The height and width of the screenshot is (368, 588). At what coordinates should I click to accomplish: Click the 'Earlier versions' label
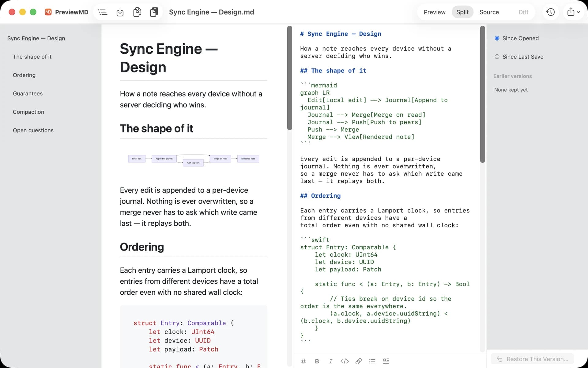tap(512, 76)
